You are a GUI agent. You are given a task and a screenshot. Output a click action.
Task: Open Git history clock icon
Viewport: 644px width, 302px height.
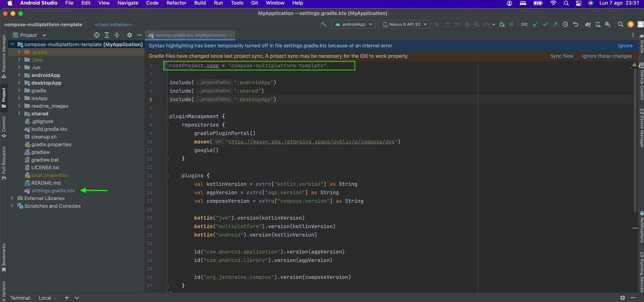point(565,24)
